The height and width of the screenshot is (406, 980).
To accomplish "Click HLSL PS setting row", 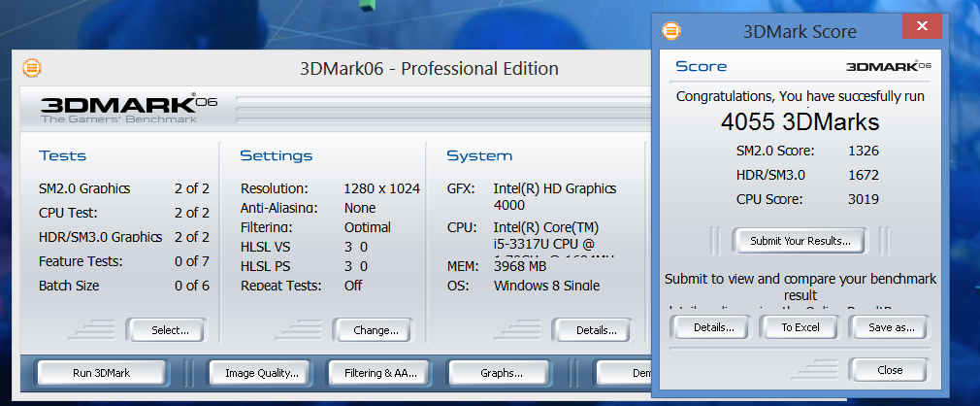I will point(304,266).
